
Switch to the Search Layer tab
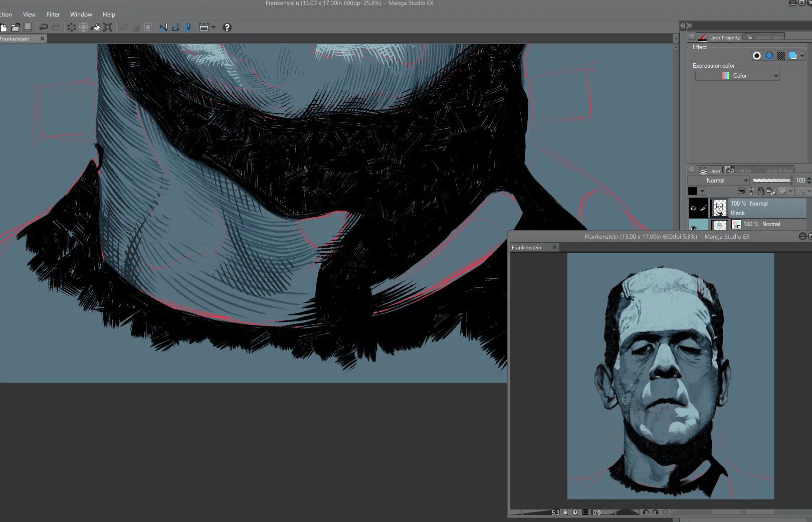[x=764, y=37]
